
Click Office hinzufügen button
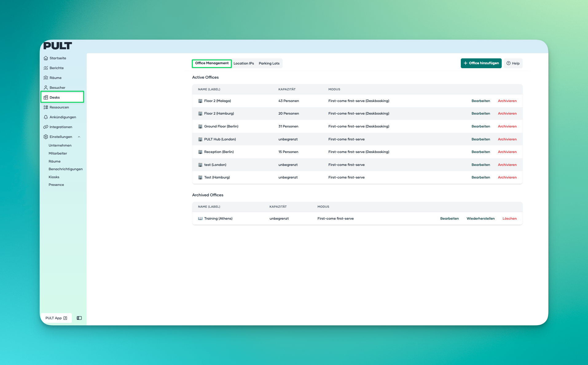481,63
